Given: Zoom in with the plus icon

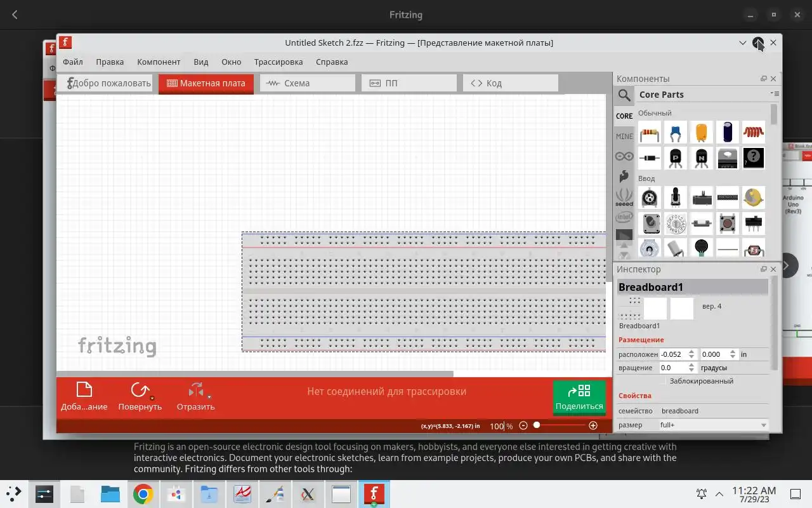Looking at the screenshot, I should [593, 425].
